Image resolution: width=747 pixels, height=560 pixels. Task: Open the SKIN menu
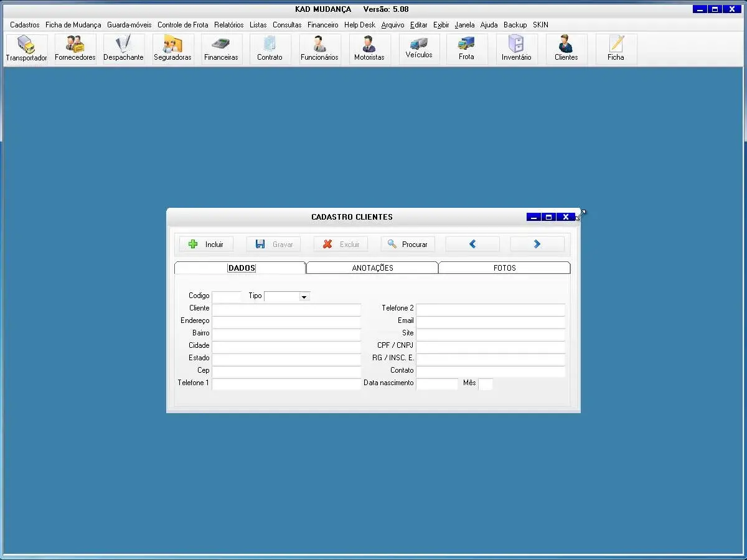point(540,25)
